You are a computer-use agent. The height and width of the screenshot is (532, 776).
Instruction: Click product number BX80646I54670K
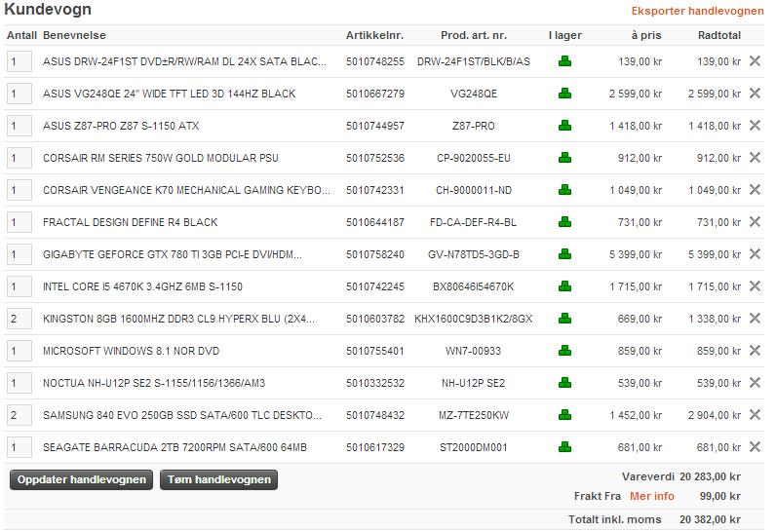click(x=474, y=286)
